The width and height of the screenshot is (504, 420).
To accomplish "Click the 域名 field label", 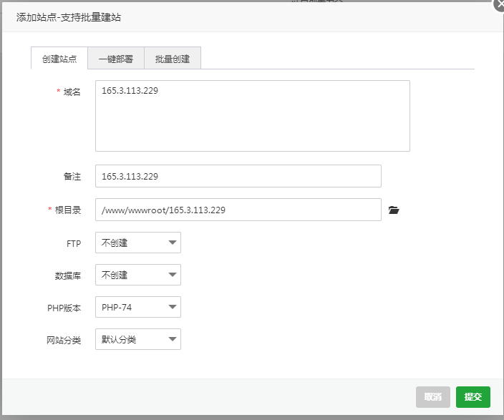I will click(72, 92).
